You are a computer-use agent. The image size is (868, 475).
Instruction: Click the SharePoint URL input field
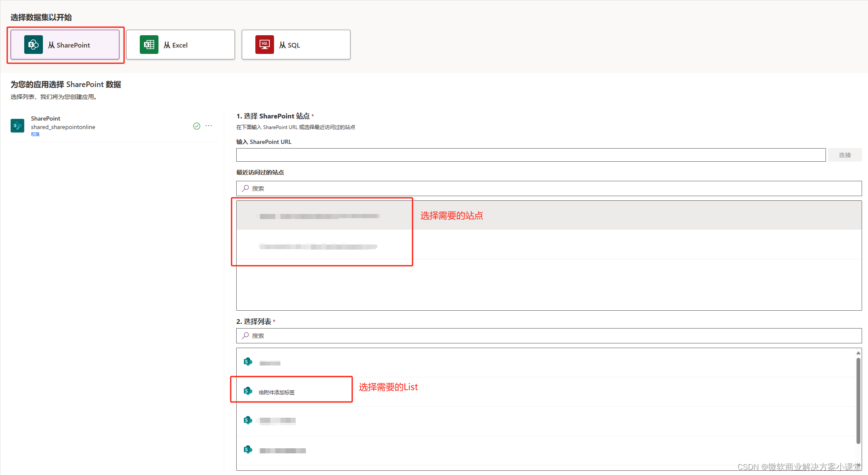530,155
